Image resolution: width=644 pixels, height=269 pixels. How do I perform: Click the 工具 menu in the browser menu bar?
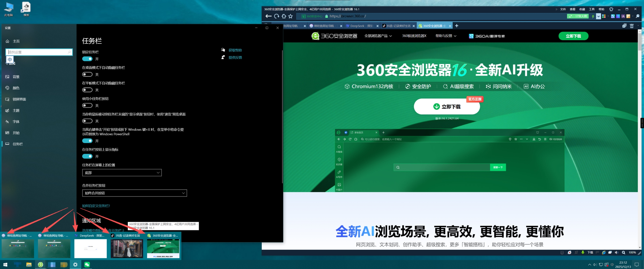click(x=591, y=9)
